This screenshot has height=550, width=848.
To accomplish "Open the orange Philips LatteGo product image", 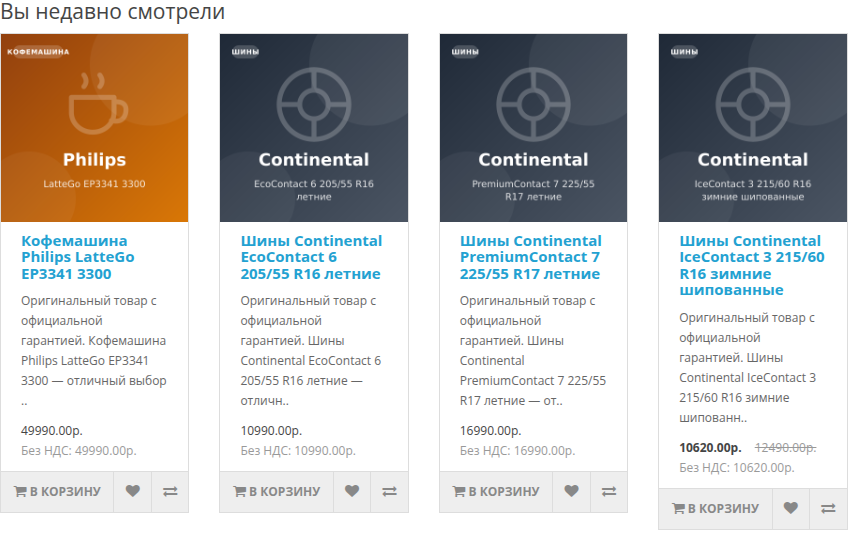I will (x=95, y=128).
